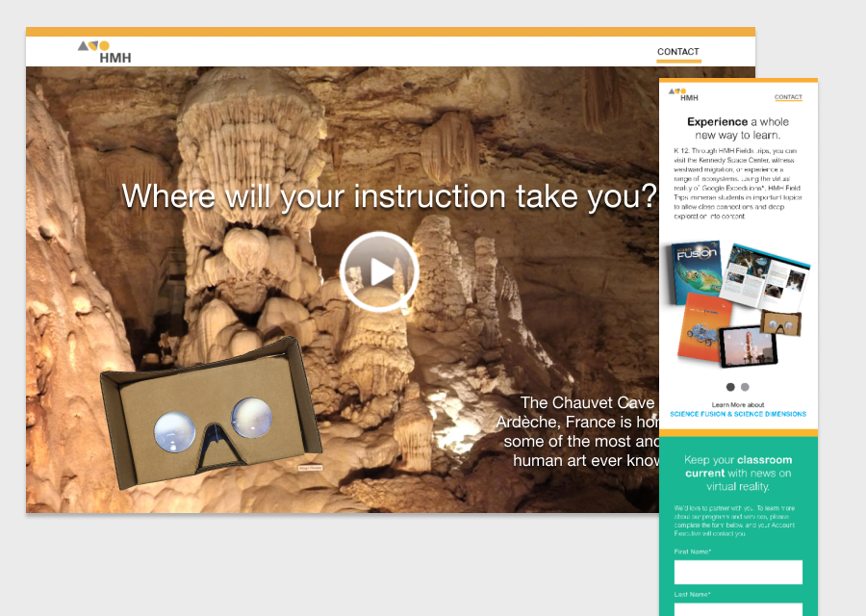Open CONTACT link in the mobile mockup
The height and width of the screenshot is (616, 866).
[788, 96]
